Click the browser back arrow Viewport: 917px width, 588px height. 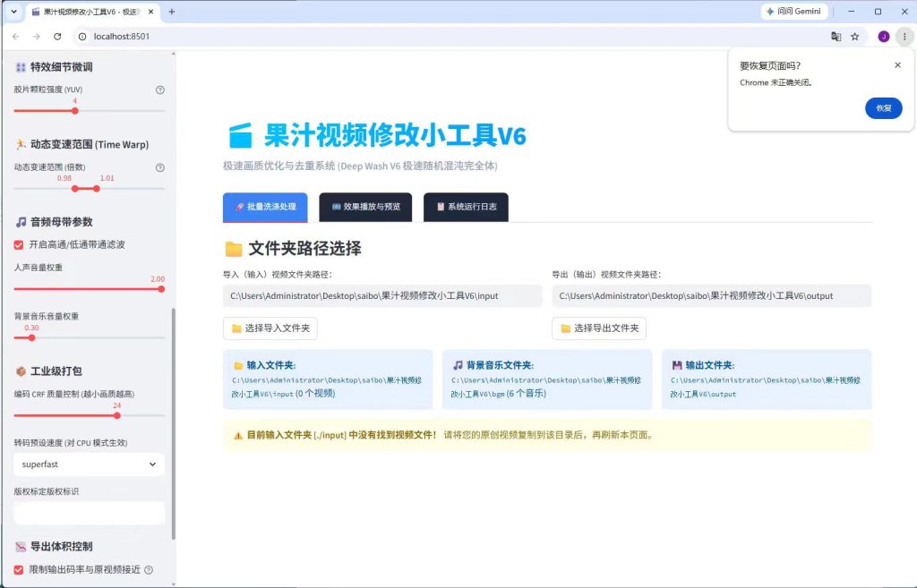click(x=16, y=36)
